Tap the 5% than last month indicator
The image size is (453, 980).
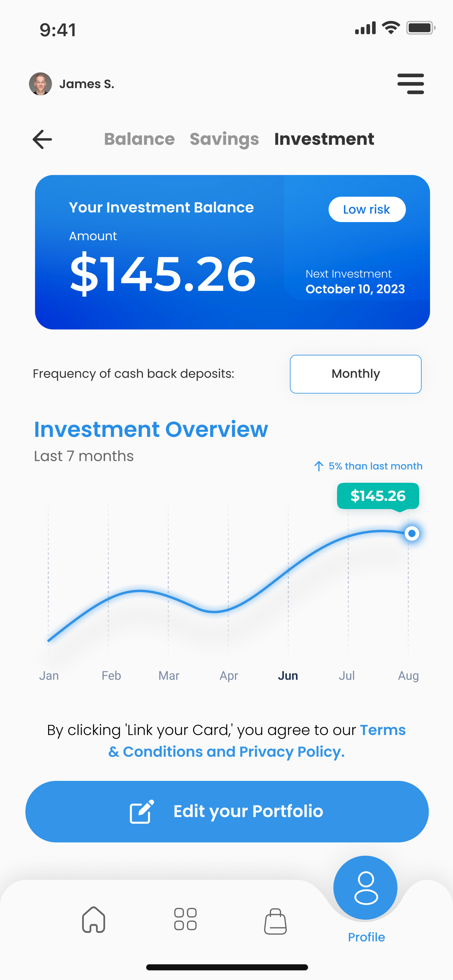368,466
